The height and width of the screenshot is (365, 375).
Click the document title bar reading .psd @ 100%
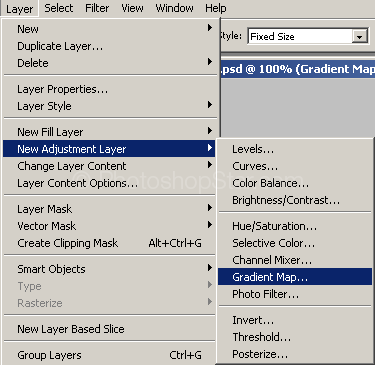[x=298, y=69]
